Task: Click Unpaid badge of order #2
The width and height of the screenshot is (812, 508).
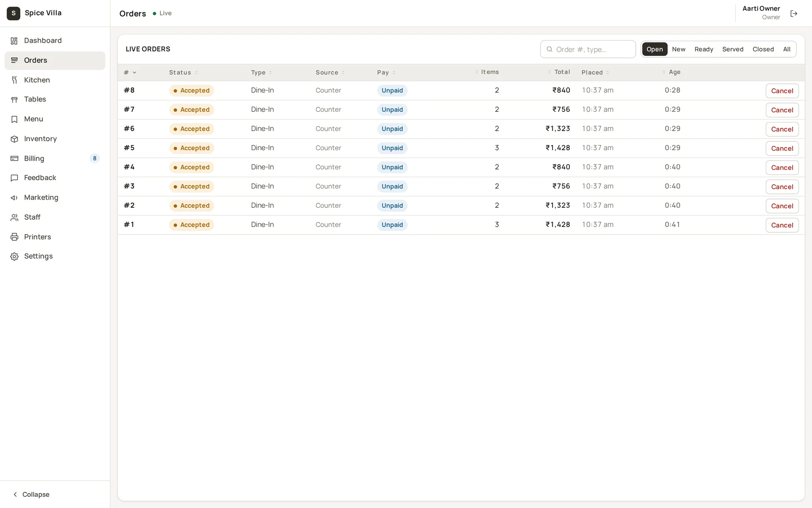Action: point(392,206)
